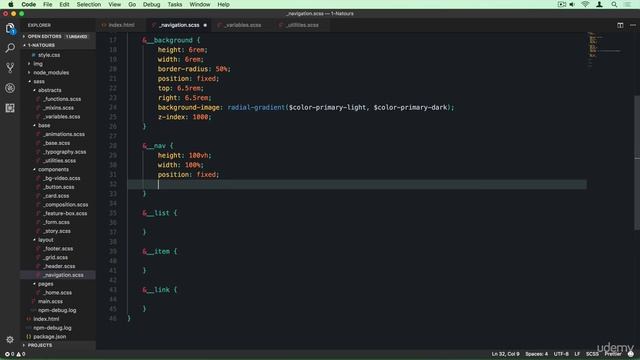640x360 pixels.
Task: Click SCSS language mode selector
Action: point(592,354)
